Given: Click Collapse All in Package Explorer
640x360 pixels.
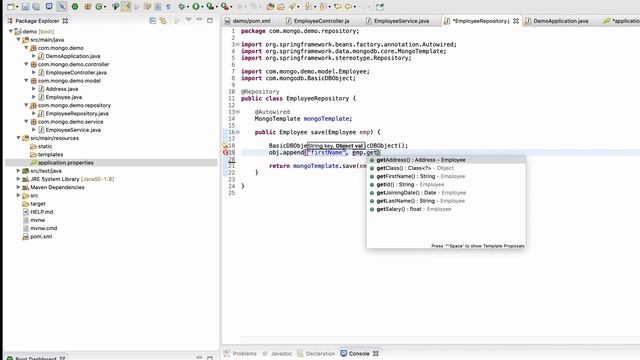Looking at the screenshot, I should [x=153, y=20].
